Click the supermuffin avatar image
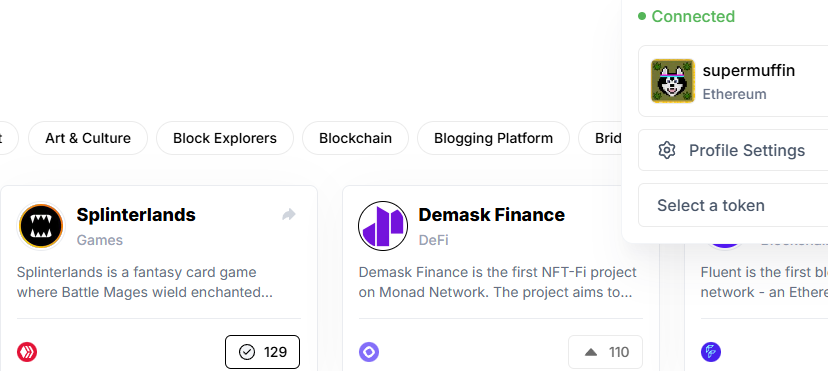 pos(673,81)
